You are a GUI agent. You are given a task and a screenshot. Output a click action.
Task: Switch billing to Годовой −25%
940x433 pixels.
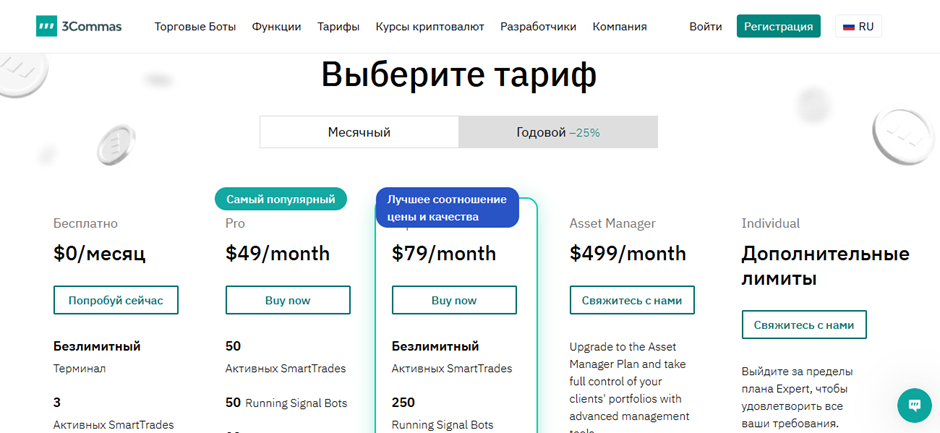click(558, 132)
